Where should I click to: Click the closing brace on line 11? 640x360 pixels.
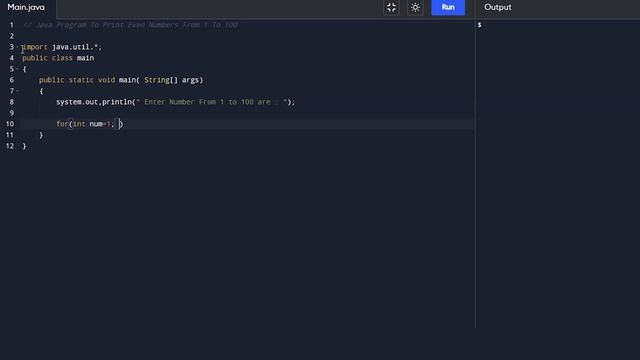tap(41, 135)
